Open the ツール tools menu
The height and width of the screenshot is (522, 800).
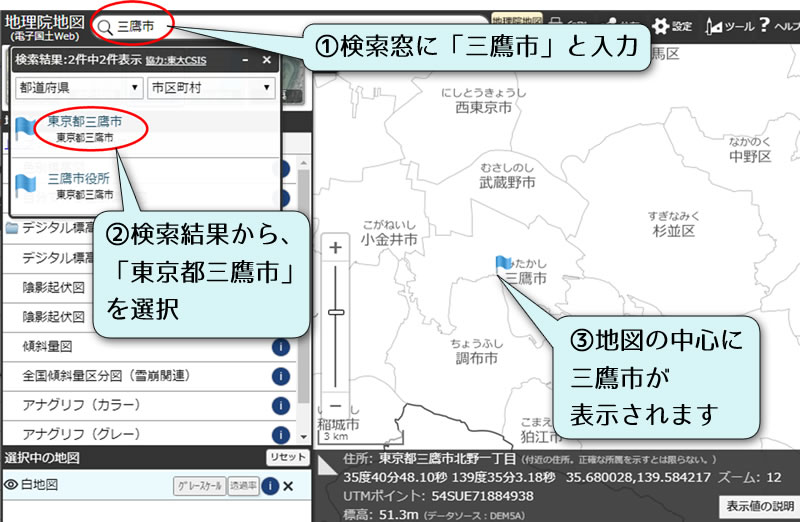[730, 26]
